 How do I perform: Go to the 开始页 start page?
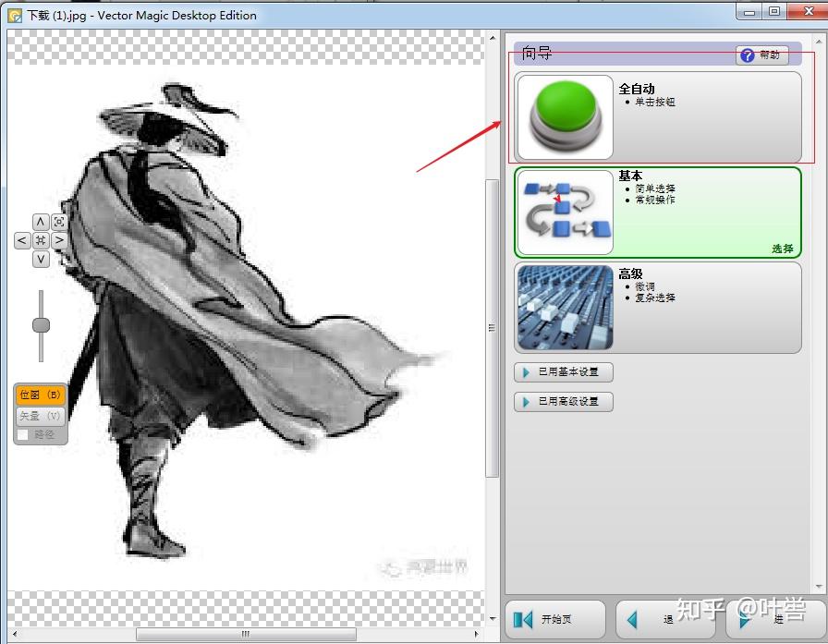coord(554,619)
